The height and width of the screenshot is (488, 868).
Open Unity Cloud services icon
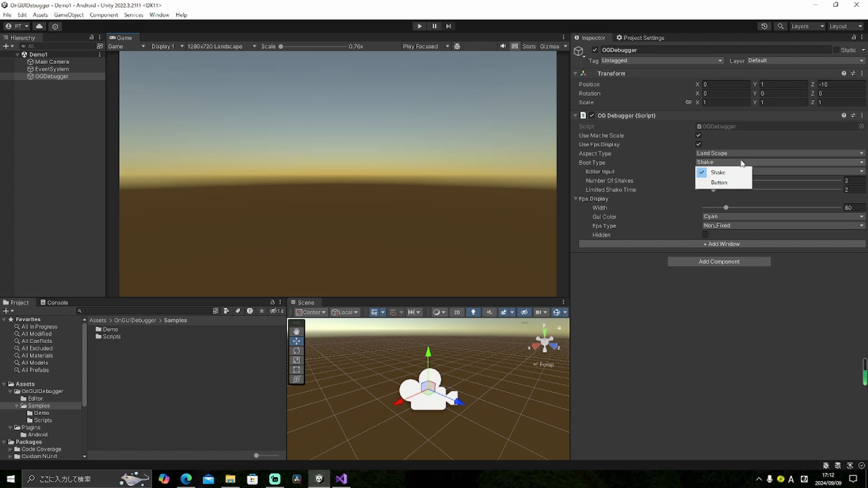(39, 26)
